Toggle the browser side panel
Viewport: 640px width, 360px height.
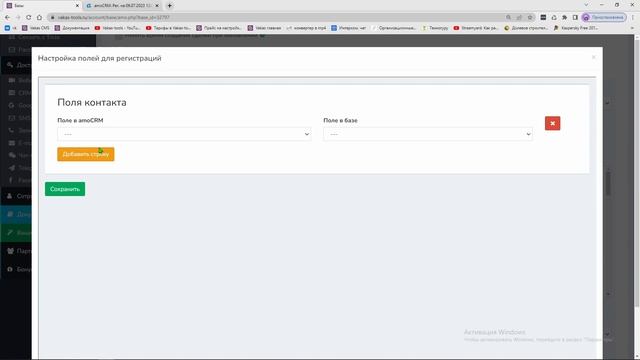click(575, 17)
